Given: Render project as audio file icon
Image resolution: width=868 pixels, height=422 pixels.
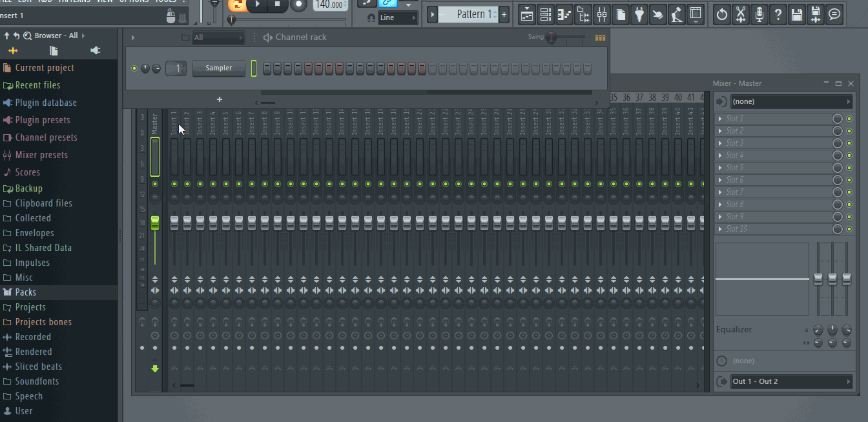Looking at the screenshot, I should 816,14.
